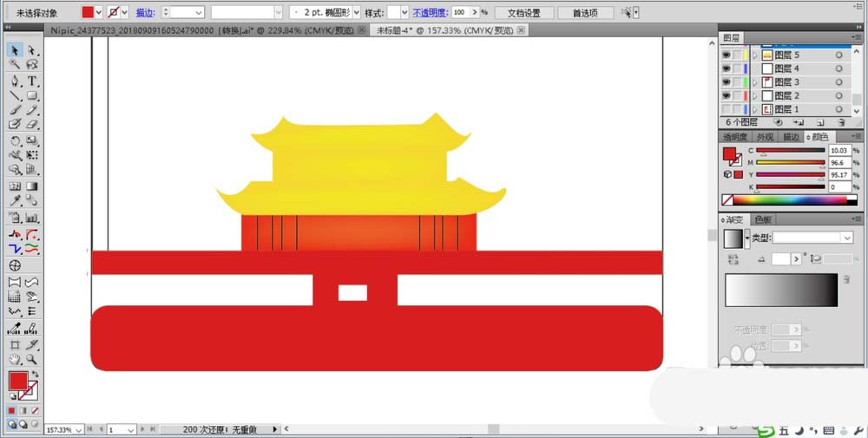Click target circle of 图层 1
The image size is (868, 438).
pyautogui.click(x=839, y=109)
